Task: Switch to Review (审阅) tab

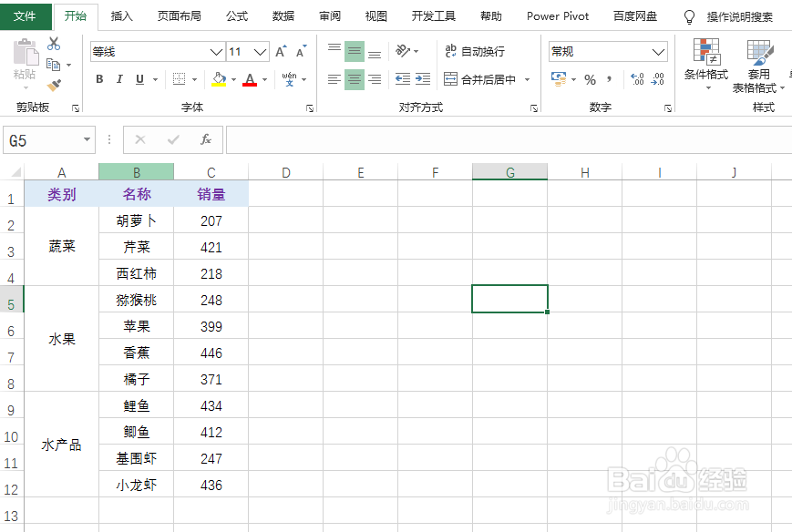Action: point(329,16)
